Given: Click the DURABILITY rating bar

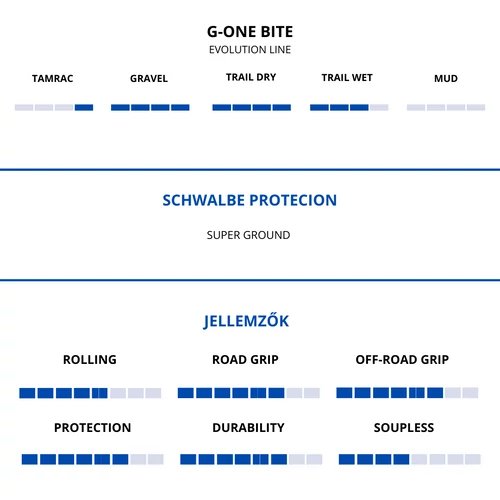Looking at the screenshot, I should tap(251, 459).
